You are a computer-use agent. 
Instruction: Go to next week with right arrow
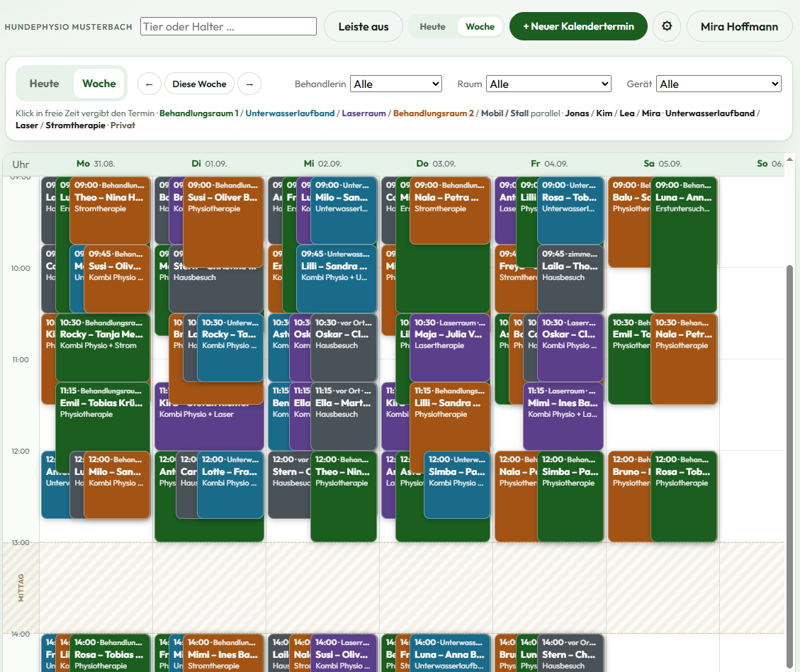coord(249,84)
